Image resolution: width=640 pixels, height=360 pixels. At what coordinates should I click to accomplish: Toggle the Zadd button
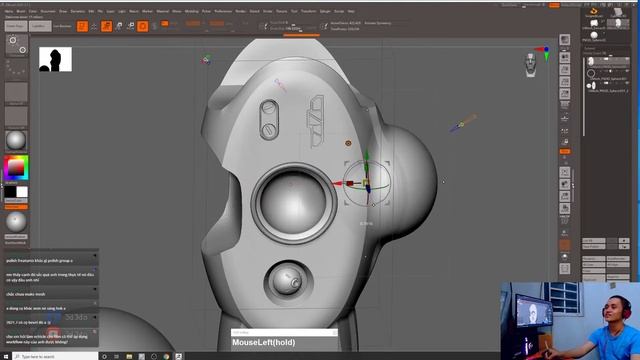[193, 24]
